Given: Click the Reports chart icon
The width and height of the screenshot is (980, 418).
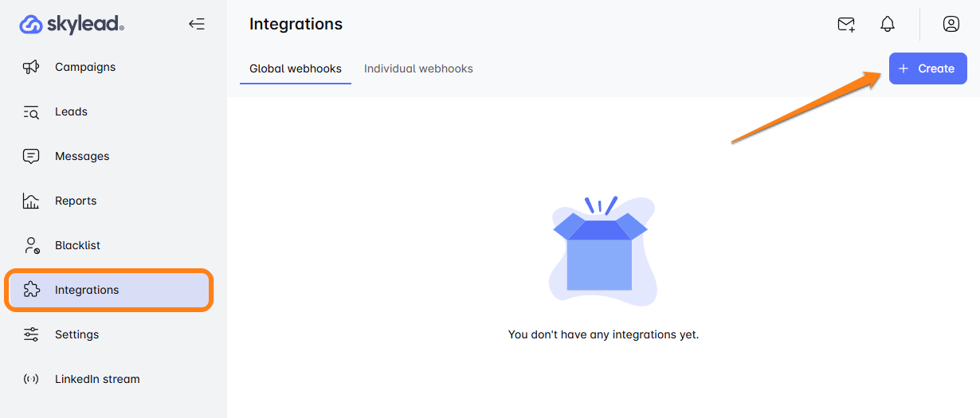Looking at the screenshot, I should click(31, 201).
